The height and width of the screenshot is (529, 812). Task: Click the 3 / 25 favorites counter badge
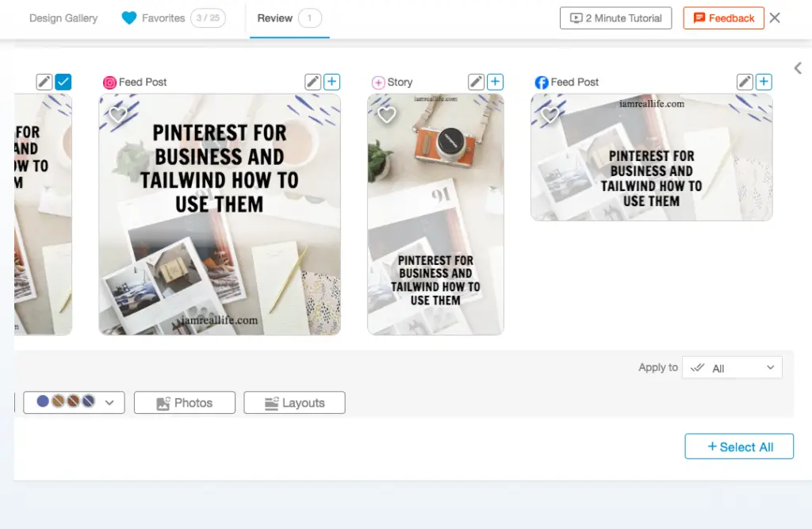(x=208, y=18)
